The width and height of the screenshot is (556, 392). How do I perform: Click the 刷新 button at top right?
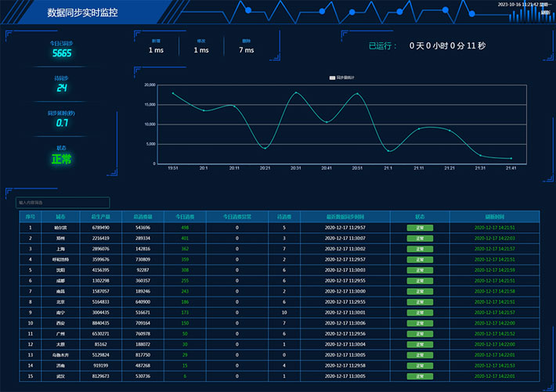[545, 13]
